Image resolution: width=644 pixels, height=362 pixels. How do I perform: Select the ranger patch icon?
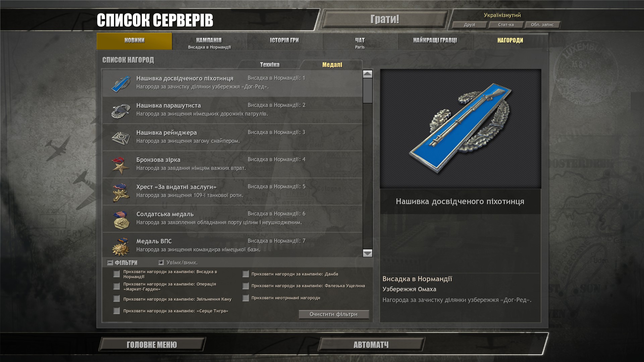(x=121, y=138)
